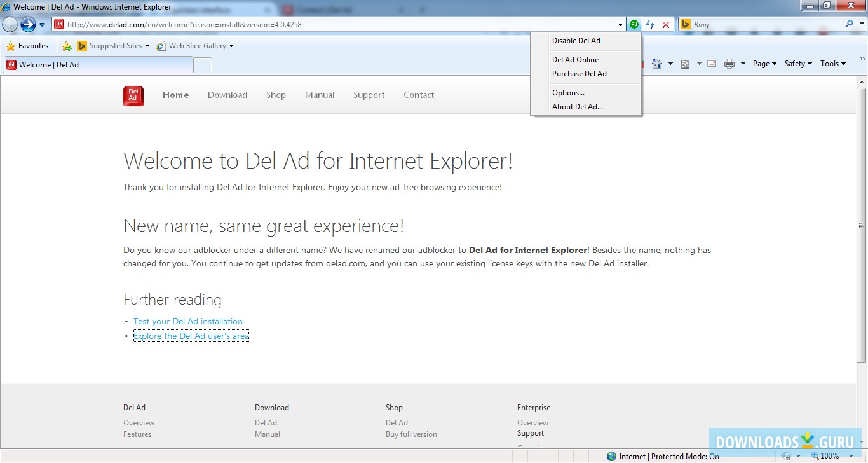Click the Home house icon in command bar
The image size is (868, 463).
657,64
